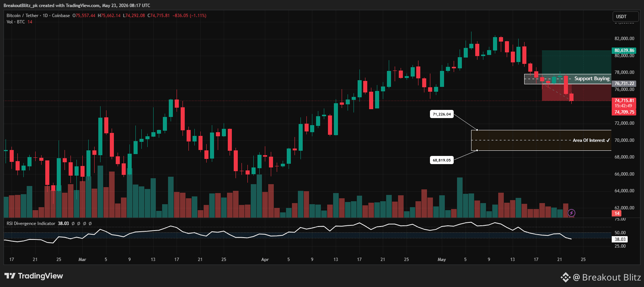Click the −836.05 (−1.11%) change value
The width and height of the screenshot is (644, 287).
pyautogui.click(x=190, y=16)
